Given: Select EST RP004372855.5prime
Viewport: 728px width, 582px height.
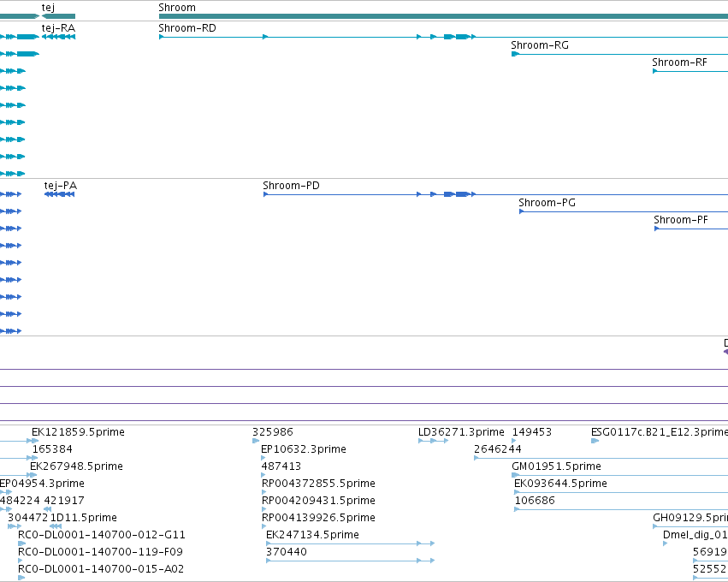Looking at the screenshot, I should click(318, 484).
